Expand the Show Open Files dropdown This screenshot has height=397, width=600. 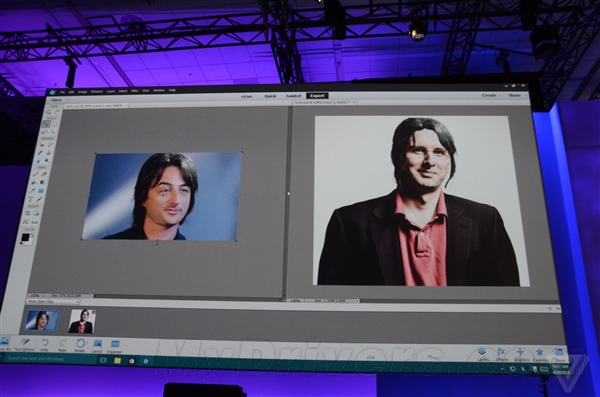pyautogui.click(x=53, y=302)
